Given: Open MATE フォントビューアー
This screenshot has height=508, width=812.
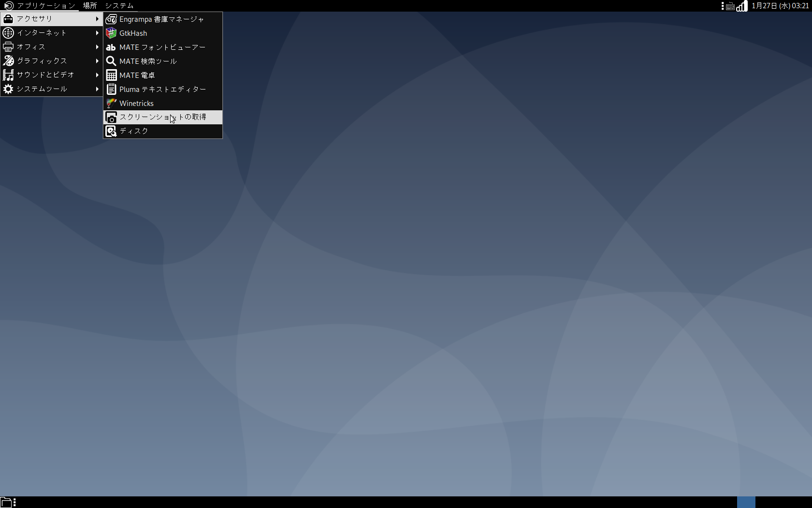Looking at the screenshot, I should (163, 47).
